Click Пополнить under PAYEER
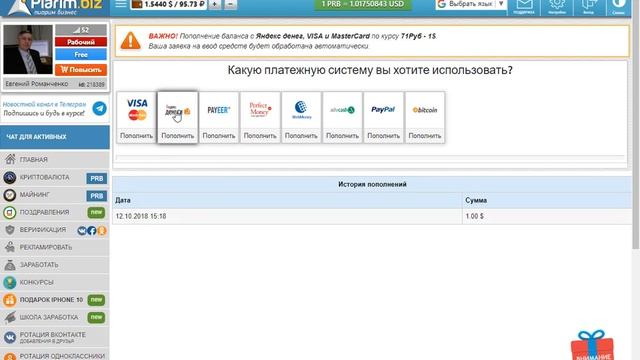The height and width of the screenshot is (360, 640). pos(219,136)
